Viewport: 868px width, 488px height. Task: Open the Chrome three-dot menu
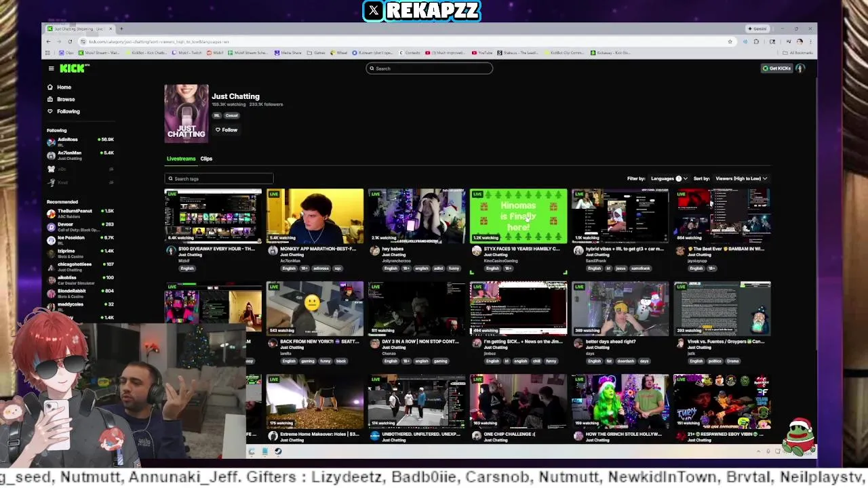point(810,41)
